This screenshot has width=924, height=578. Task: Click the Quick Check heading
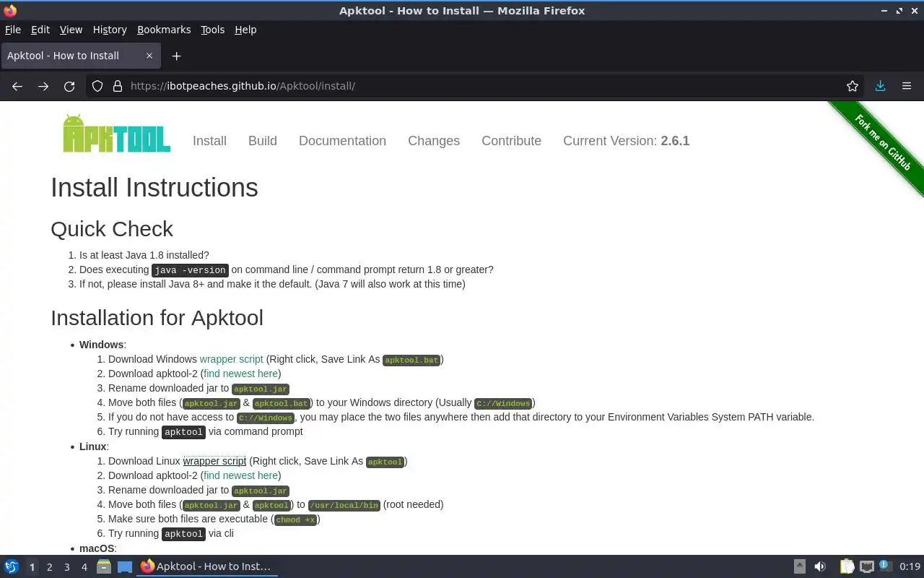112,229
